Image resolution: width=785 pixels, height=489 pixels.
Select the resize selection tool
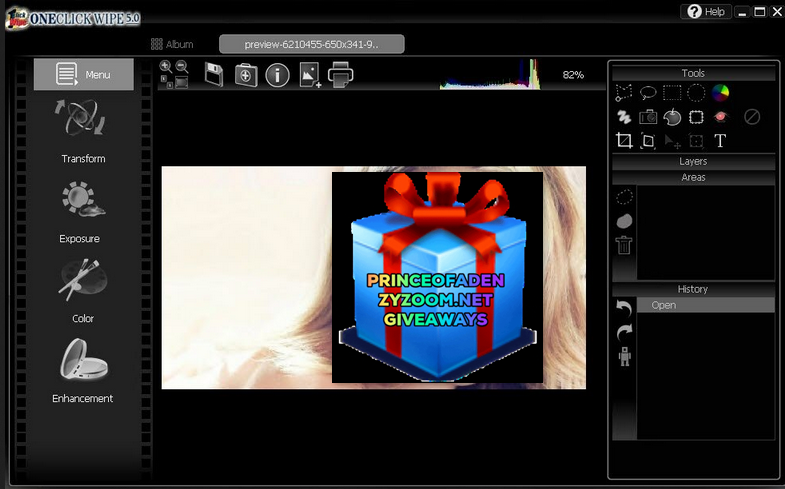click(696, 141)
